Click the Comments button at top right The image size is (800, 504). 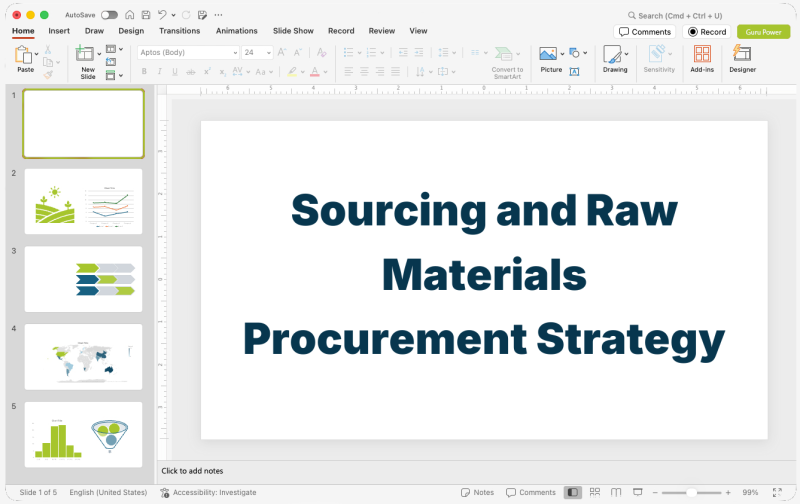pos(645,32)
